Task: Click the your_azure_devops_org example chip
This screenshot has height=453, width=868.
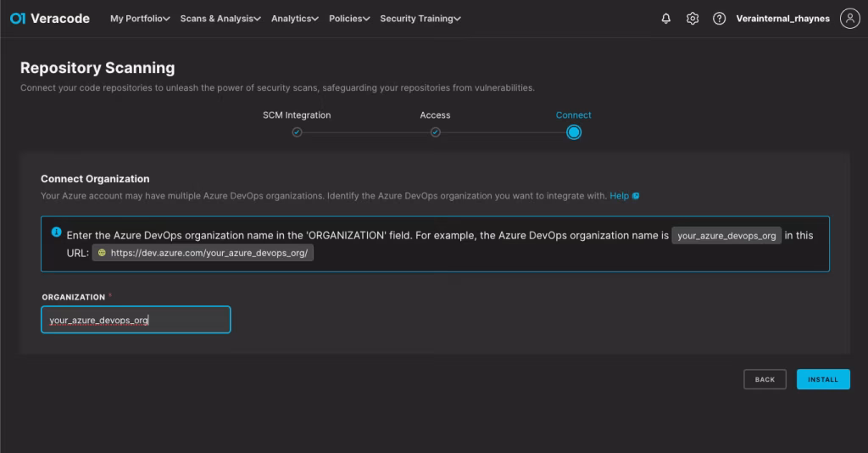Action: click(x=726, y=235)
